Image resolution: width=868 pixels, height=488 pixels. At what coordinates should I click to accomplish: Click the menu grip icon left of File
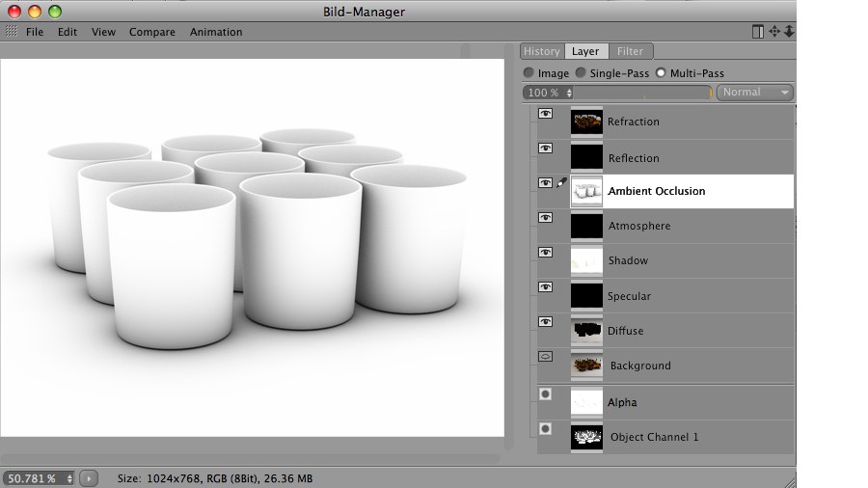(x=12, y=32)
